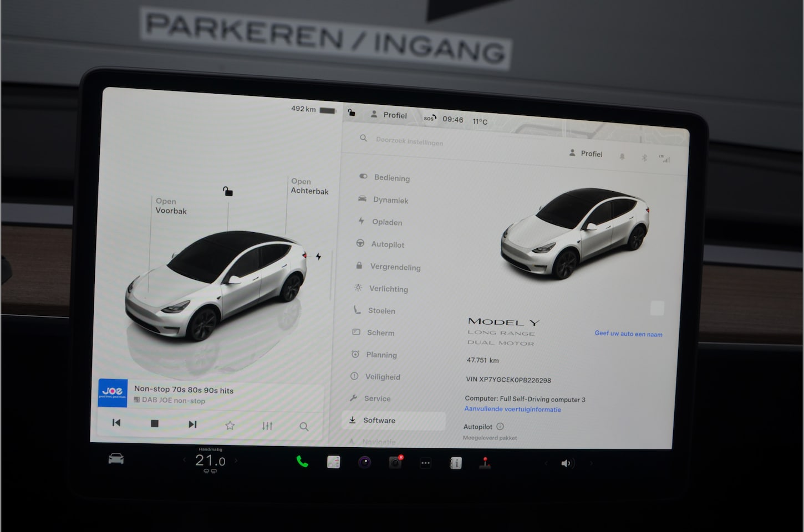
Task: Open the Profiel dropdown in top bar
Action: pos(389,115)
